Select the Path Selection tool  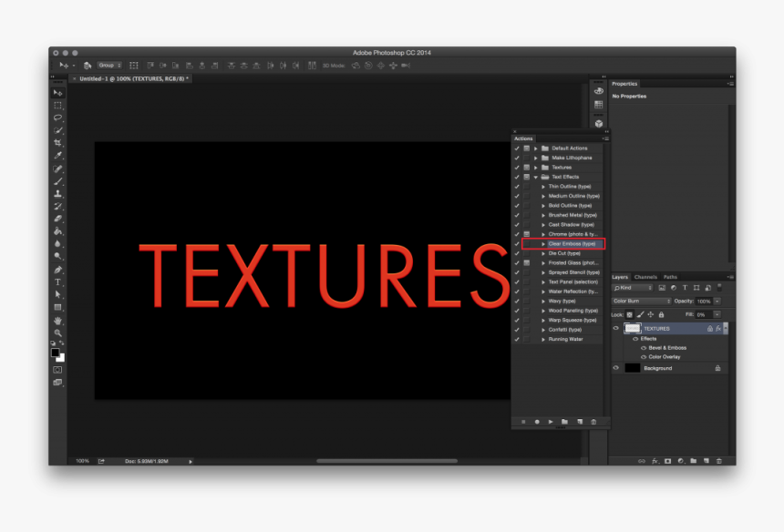[58, 295]
